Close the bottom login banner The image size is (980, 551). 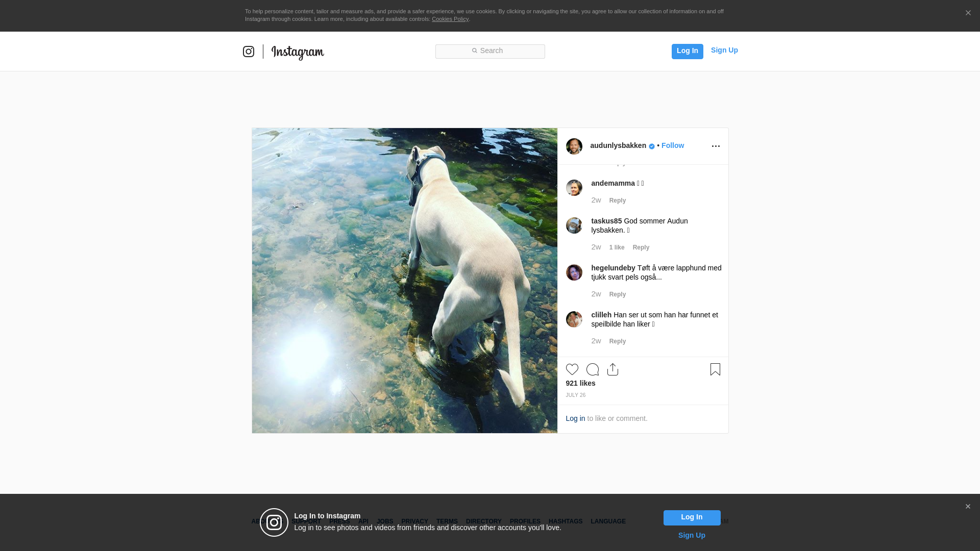[x=967, y=507]
